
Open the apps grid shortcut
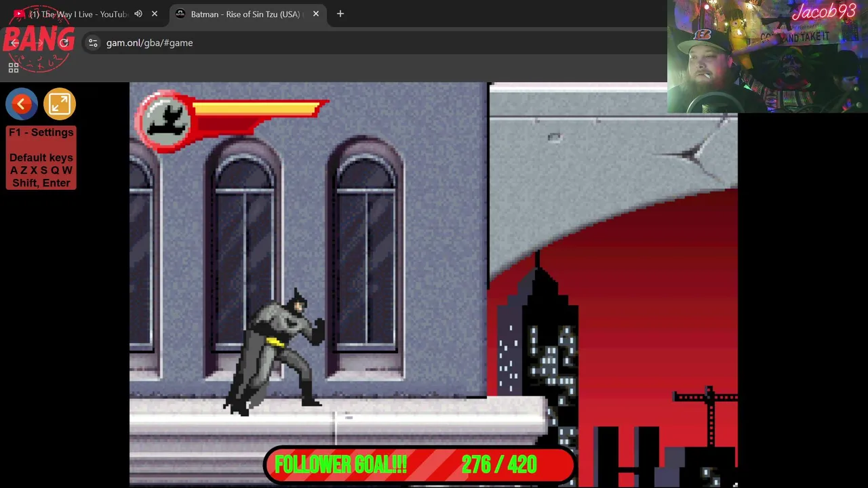[13, 68]
